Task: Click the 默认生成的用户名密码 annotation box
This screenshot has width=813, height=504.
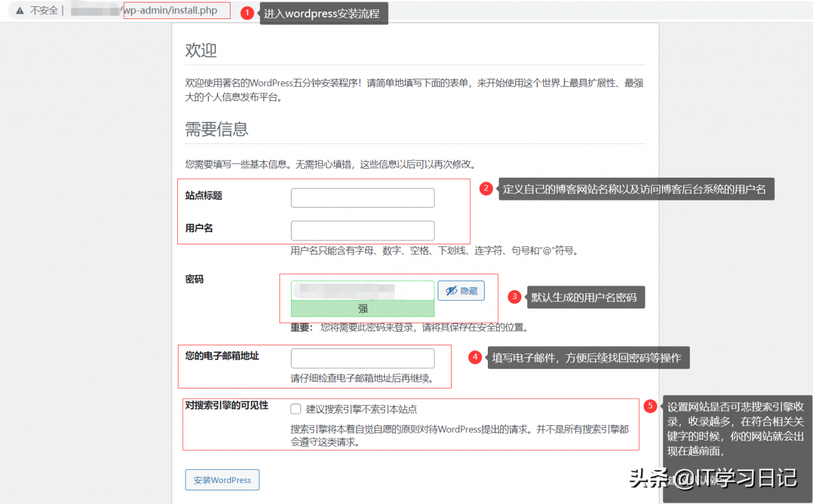Action: click(x=585, y=296)
